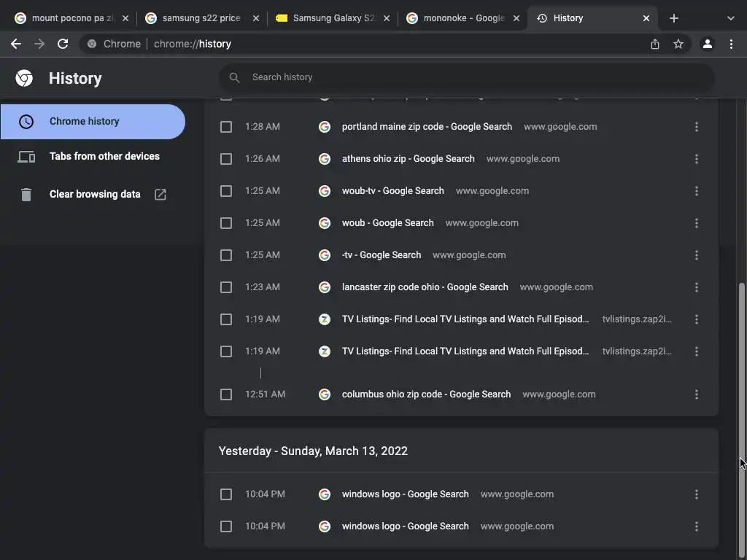Reload the history page
The image size is (747, 560).
(x=63, y=44)
